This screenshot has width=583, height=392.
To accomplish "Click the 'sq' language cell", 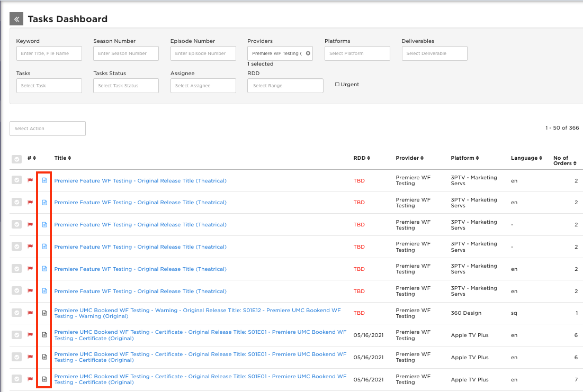I will pos(514,313).
